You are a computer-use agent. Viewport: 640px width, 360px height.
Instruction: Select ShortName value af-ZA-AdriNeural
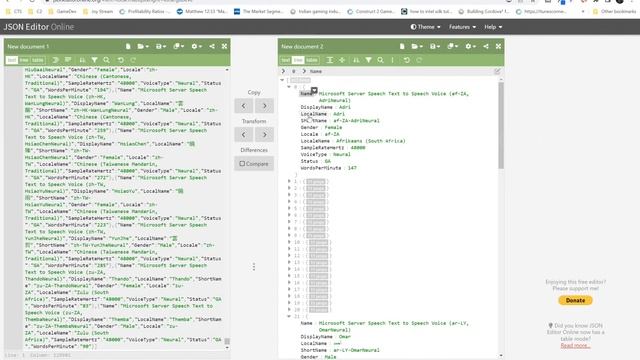(x=356, y=120)
